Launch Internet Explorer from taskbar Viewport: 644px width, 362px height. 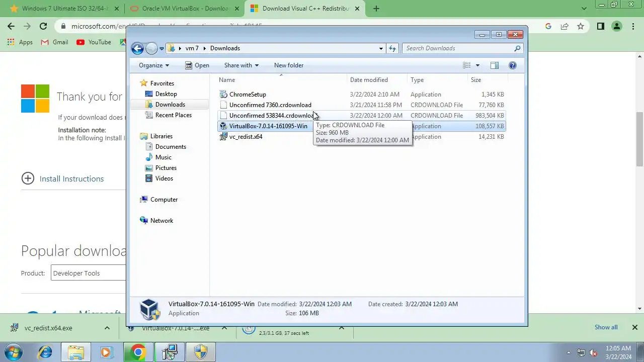45,352
